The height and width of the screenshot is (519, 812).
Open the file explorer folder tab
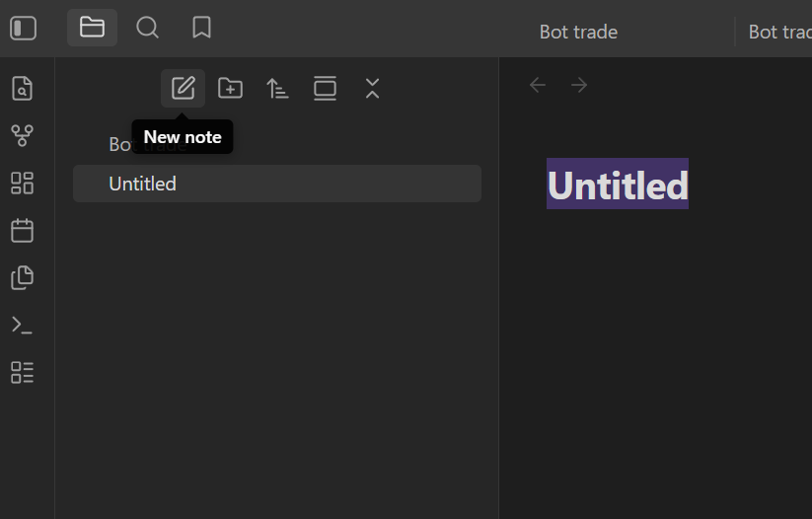92,28
